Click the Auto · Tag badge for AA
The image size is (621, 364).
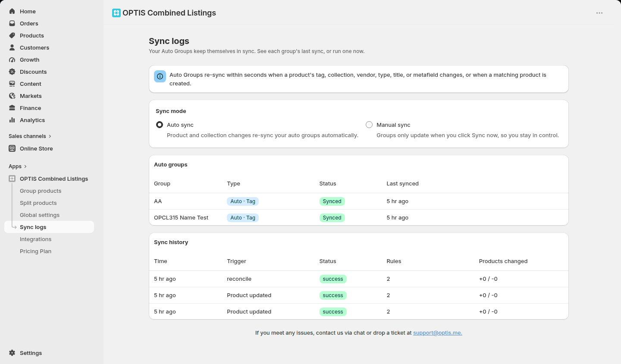(243, 201)
